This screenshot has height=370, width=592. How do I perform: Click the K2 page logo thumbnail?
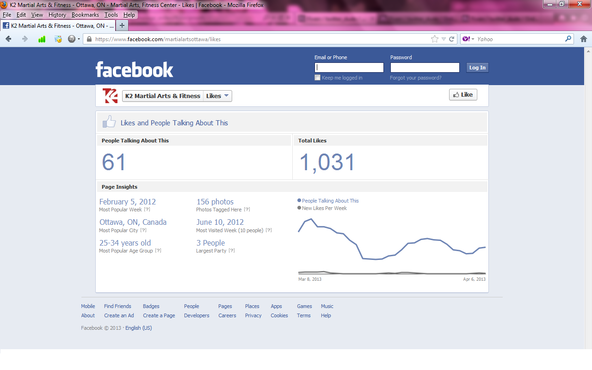(110, 96)
